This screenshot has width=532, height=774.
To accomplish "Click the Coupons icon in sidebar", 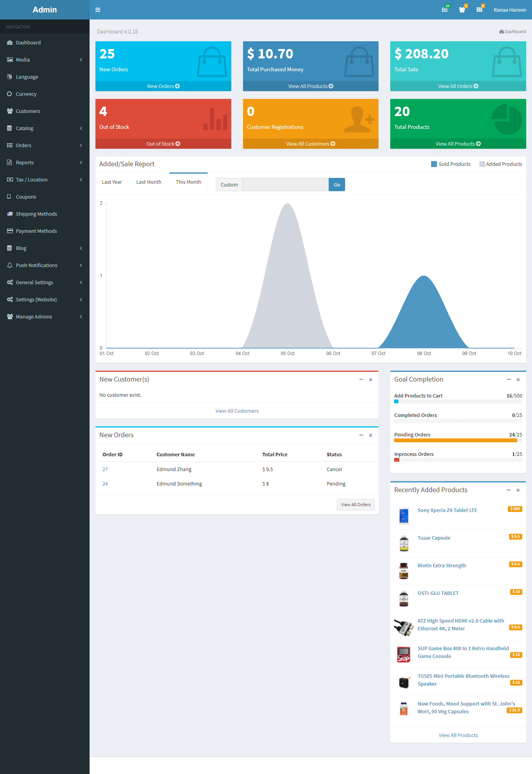I will pos(9,197).
